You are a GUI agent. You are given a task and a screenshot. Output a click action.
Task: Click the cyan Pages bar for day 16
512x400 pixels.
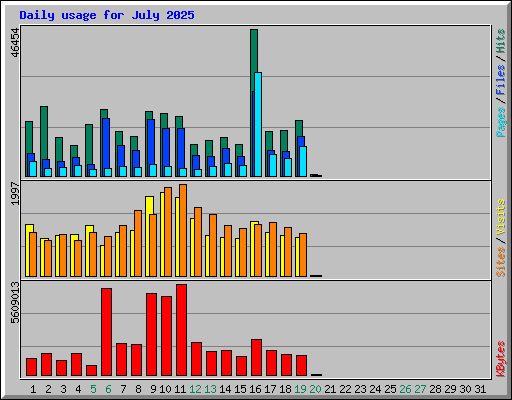[x=258, y=124]
